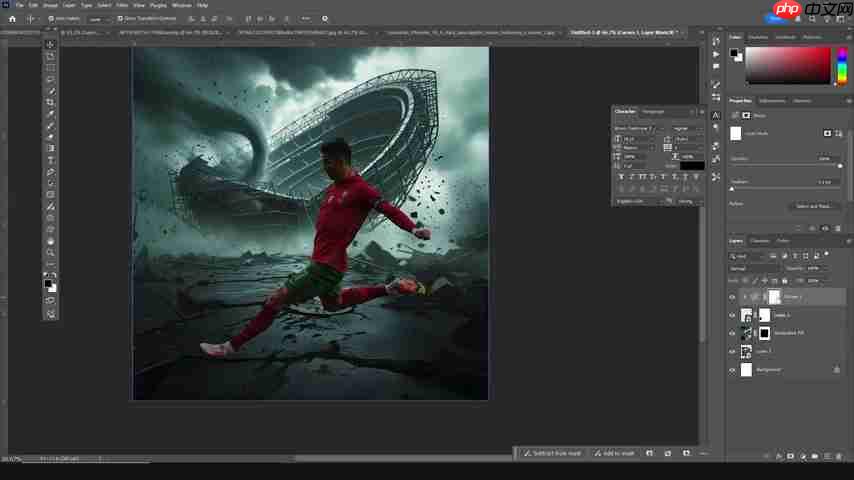Image resolution: width=854 pixels, height=480 pixels.
Task: Open the Window menu
Action: (181, 5)
